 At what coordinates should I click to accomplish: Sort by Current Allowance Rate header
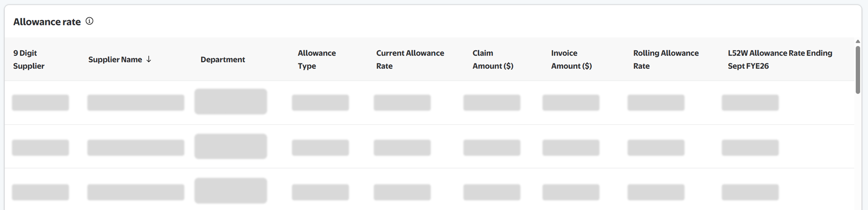(x=410, y=59)
